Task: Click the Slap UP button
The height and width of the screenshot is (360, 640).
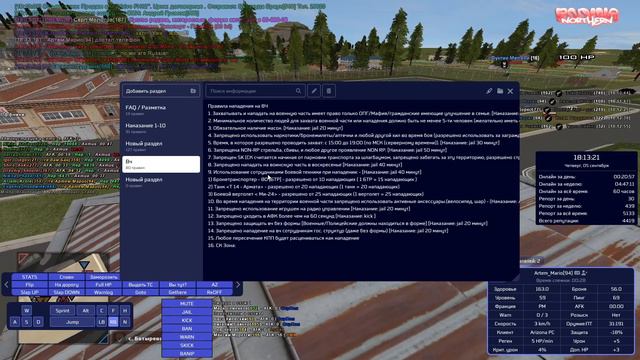Action: (x=29, y=292)
